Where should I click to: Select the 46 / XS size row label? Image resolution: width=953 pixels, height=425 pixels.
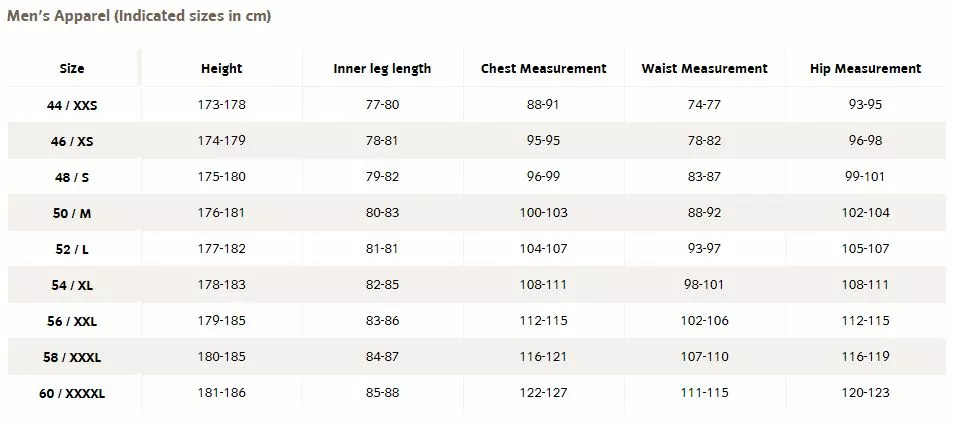tap(72, 141)
